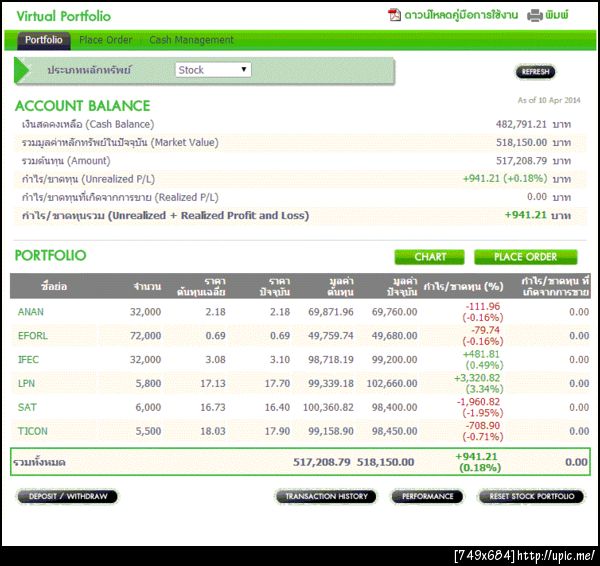Click the 'As of 10 Apr 2014' date
600x566 pixels.
tap(549, 100)
